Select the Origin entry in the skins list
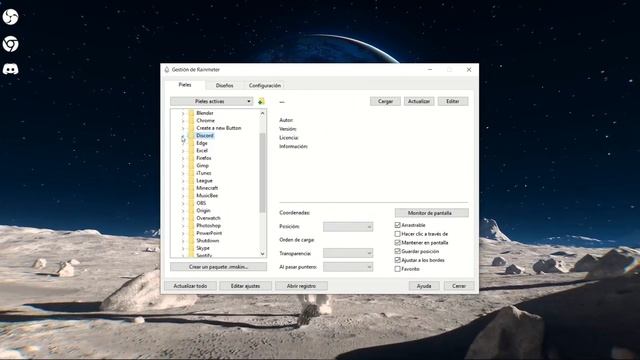The height and width of the screenshot is (360, 640). click(x=203, y=210)
